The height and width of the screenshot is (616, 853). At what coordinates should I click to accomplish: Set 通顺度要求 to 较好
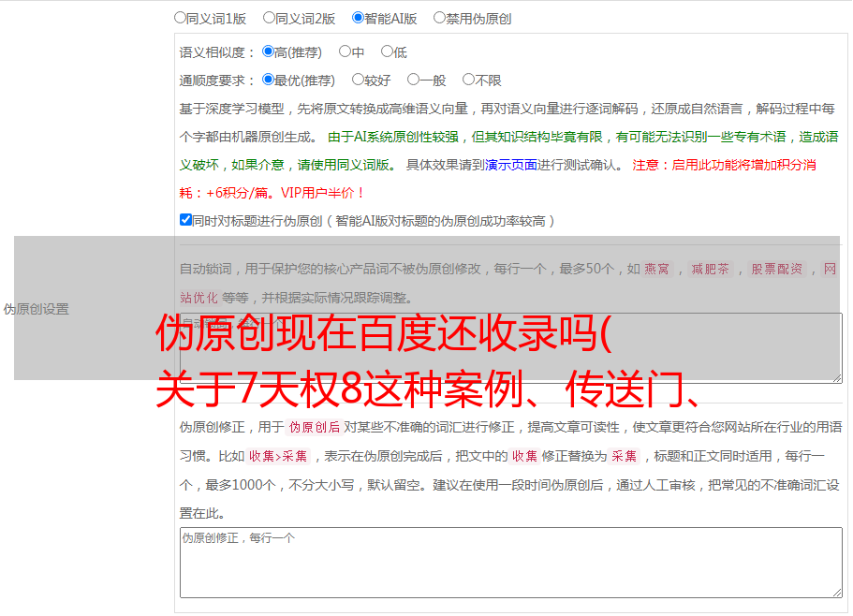[358, 80]
